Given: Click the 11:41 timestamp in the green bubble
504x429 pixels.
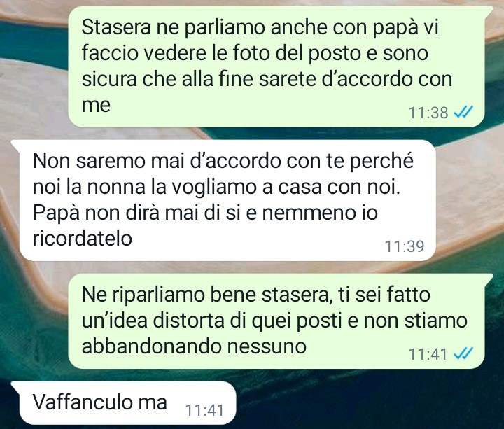Looking at the screenshot, I should [x=428, y=354].
